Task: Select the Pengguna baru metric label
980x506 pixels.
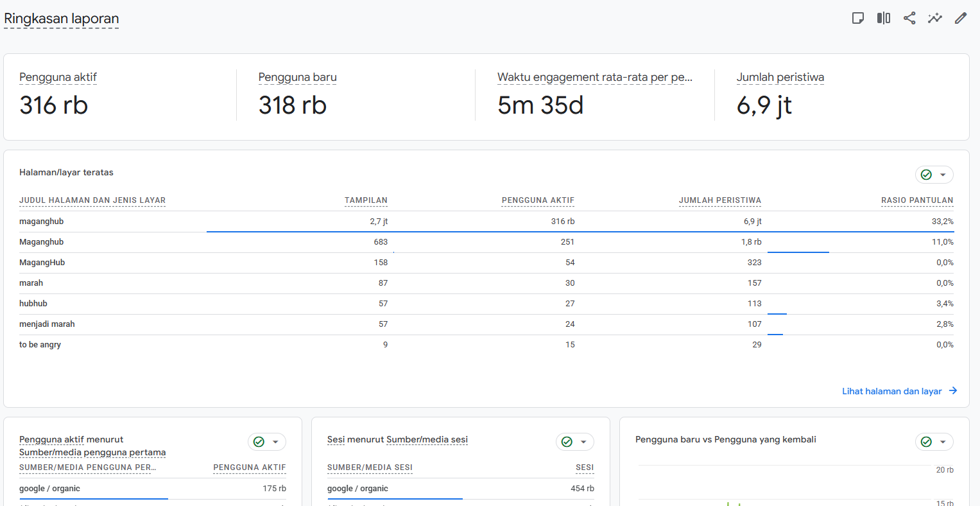Action: coord(297,77)
